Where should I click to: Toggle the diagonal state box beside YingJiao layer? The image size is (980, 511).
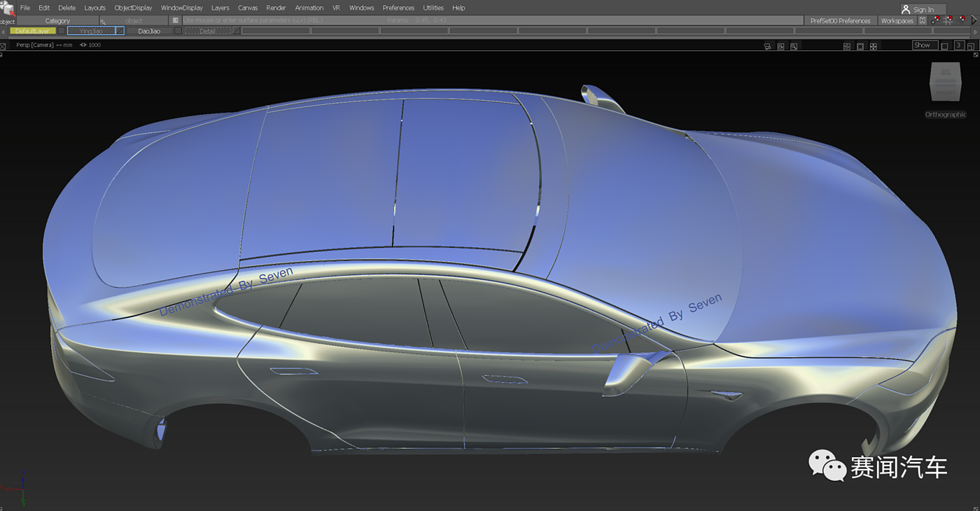[120, 31]
